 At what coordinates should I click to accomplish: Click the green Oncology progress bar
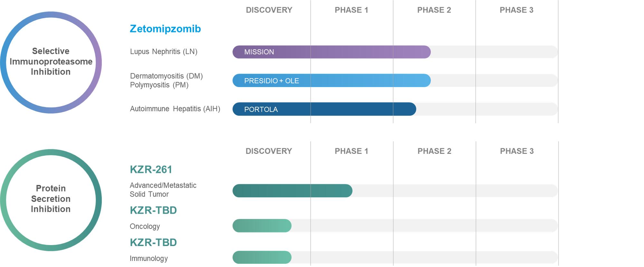coord(262,226)
